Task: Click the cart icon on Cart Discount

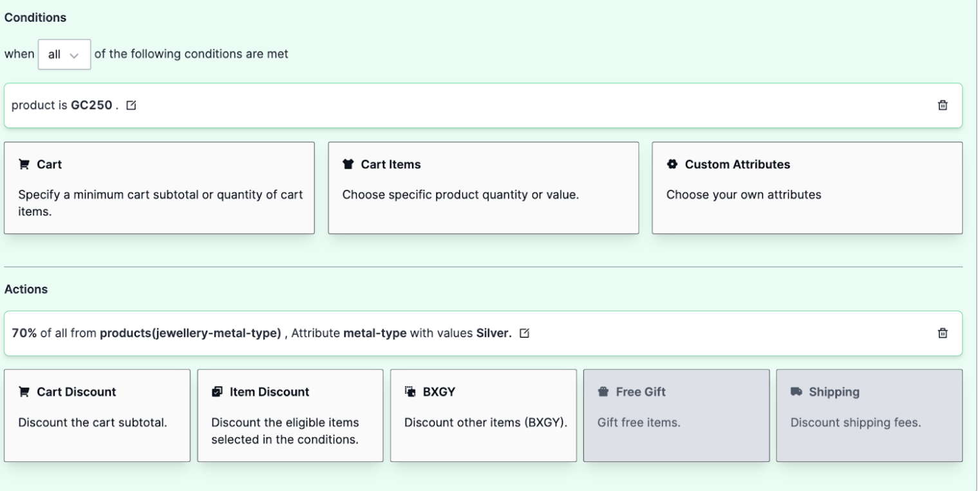Action: point(23,392)
